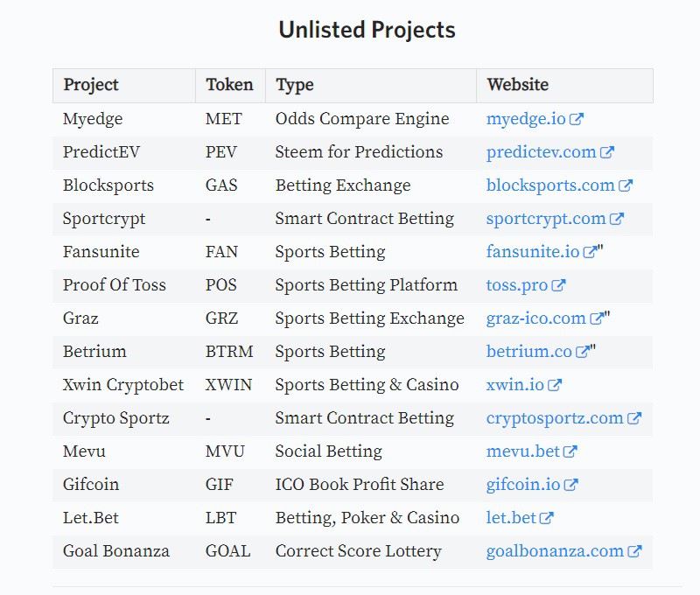Click external-link icon next to toss.pro
This screenshot has height=595, width=700.
point(558,285)
